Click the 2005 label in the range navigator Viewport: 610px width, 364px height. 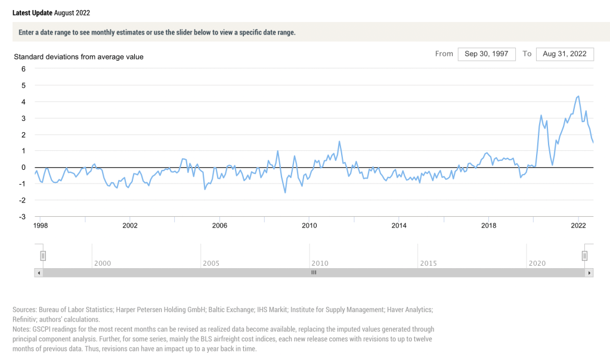click(211, 263)
